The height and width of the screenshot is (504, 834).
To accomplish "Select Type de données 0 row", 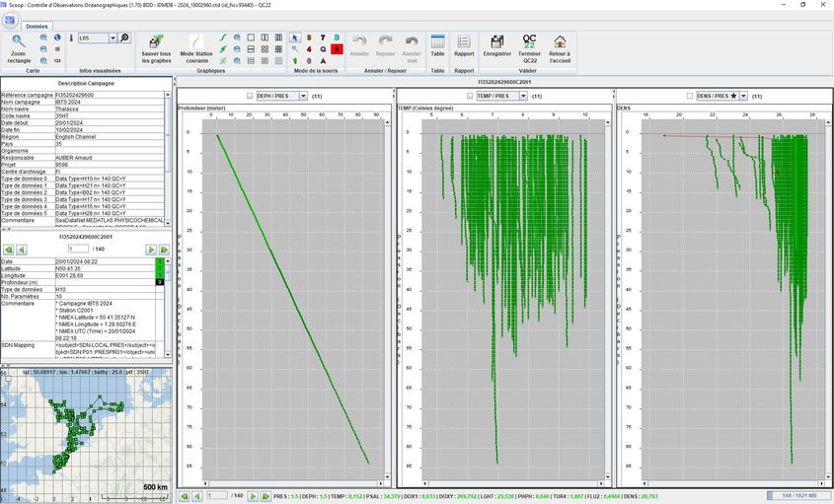I will [83, 179].
